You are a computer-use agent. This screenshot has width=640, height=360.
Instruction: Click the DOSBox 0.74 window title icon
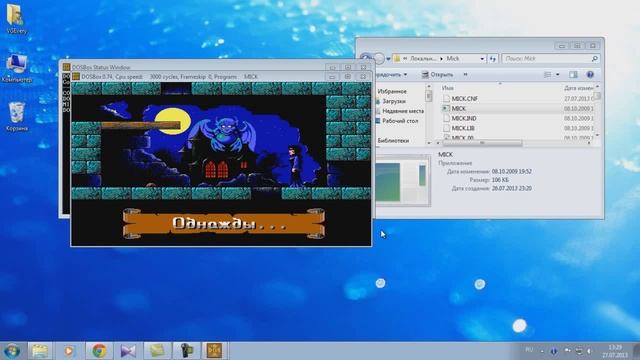tap(76, 77)
